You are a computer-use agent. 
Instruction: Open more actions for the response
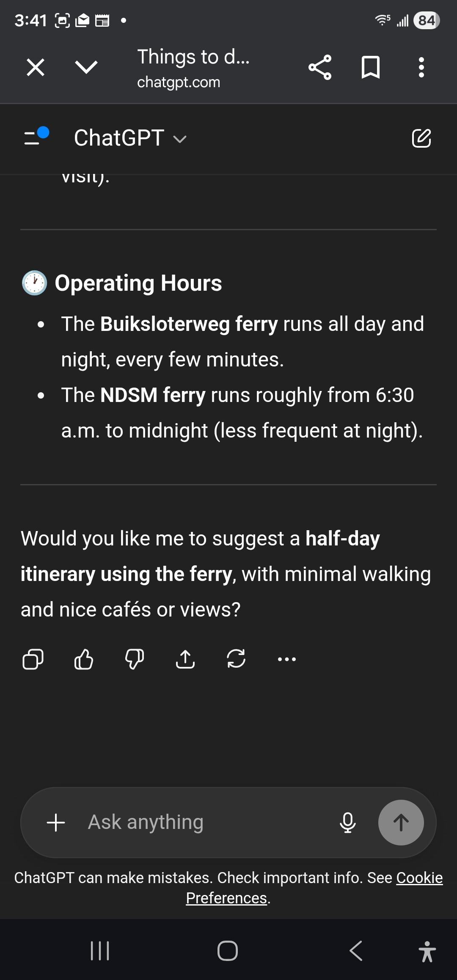click(x=287, y=659)
